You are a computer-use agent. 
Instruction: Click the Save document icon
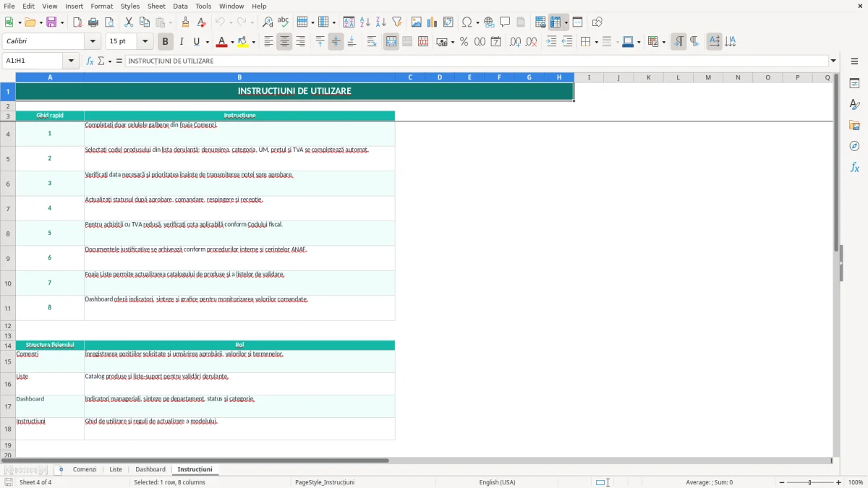(51, 22)
